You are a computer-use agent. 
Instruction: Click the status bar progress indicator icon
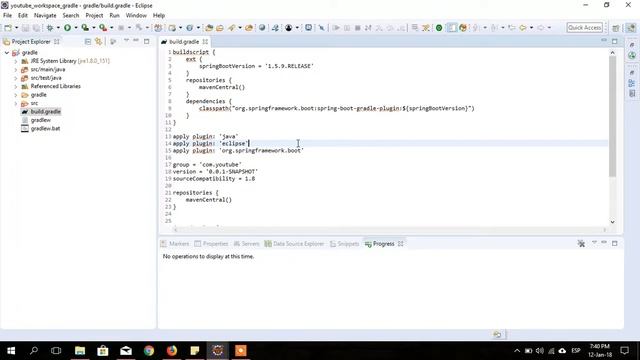click(x=497, y=334)
